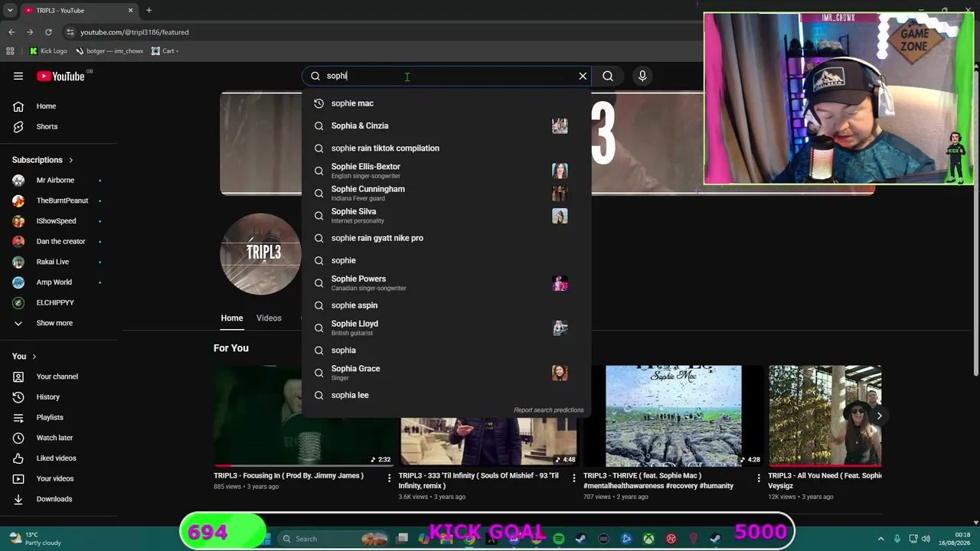The image size is (980, 551).
Task: Choose 'Sophie Cunningham' suggestion
Action: pyautogui.click(x=446, y=193)
